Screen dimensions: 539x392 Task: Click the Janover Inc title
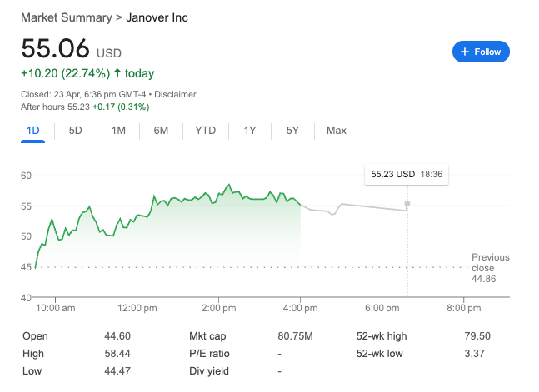point(157,17)
